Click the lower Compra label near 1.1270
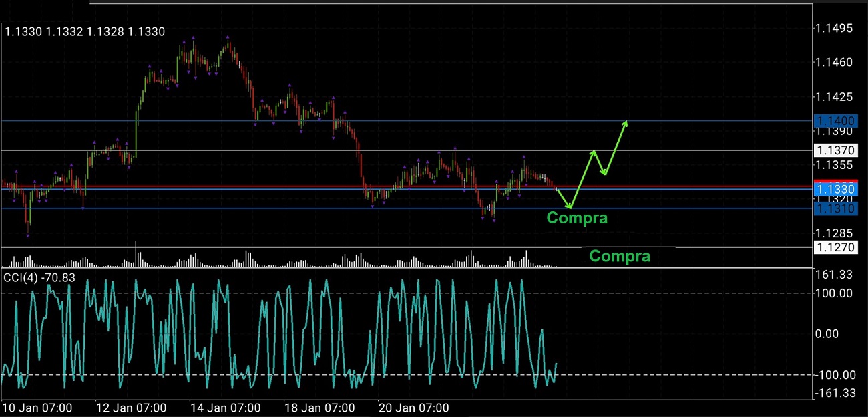Image resolution: width=868 pixels, height=417 pixels. tap(620, 256)
